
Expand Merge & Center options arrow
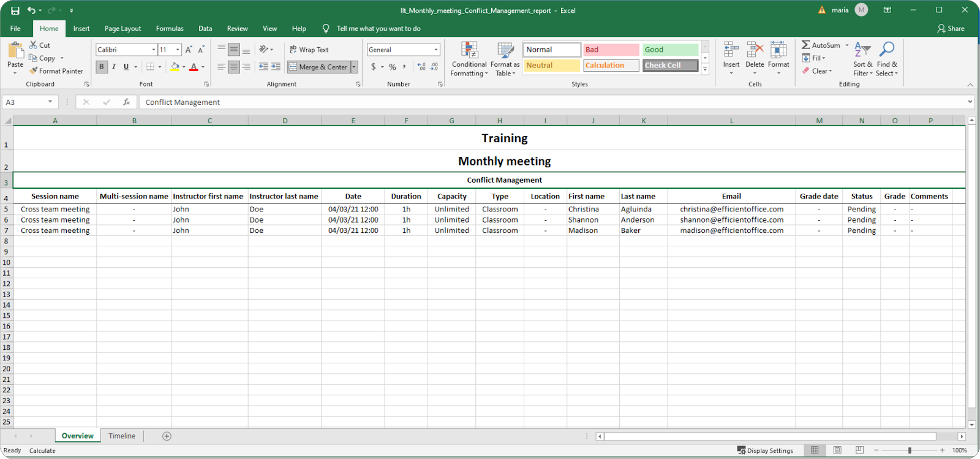[354, 67]
